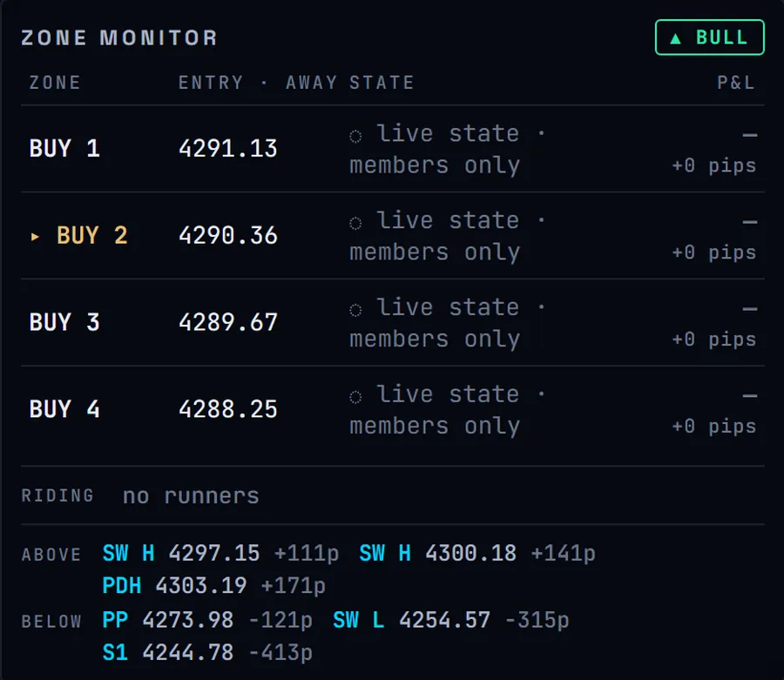
Task: Click the P&L dash in BUY 4 row
Action: tap(749, 396)
